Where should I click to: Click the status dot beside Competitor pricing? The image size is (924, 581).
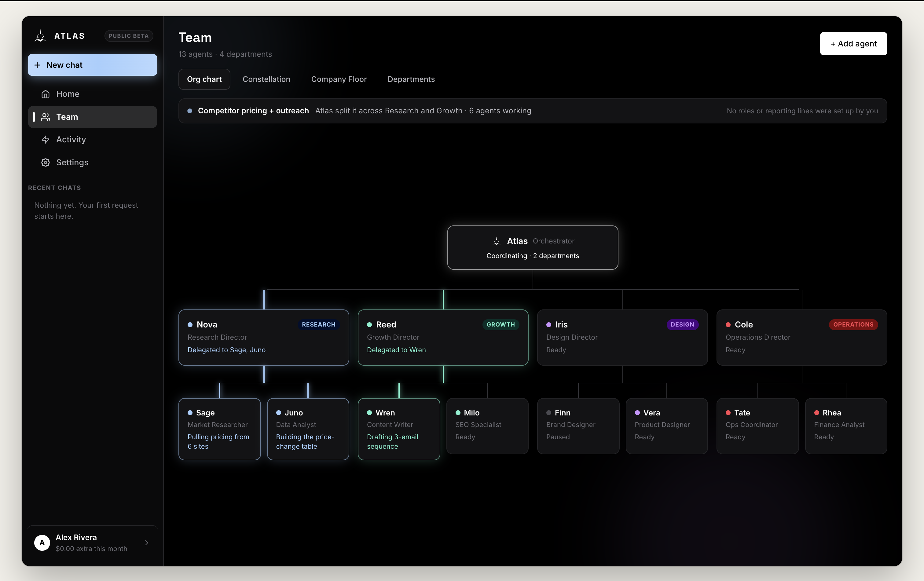[x=189, y=111]
